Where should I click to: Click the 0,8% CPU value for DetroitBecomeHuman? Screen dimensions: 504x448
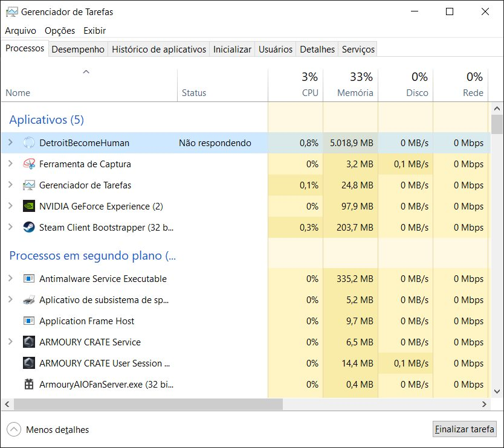309,143
